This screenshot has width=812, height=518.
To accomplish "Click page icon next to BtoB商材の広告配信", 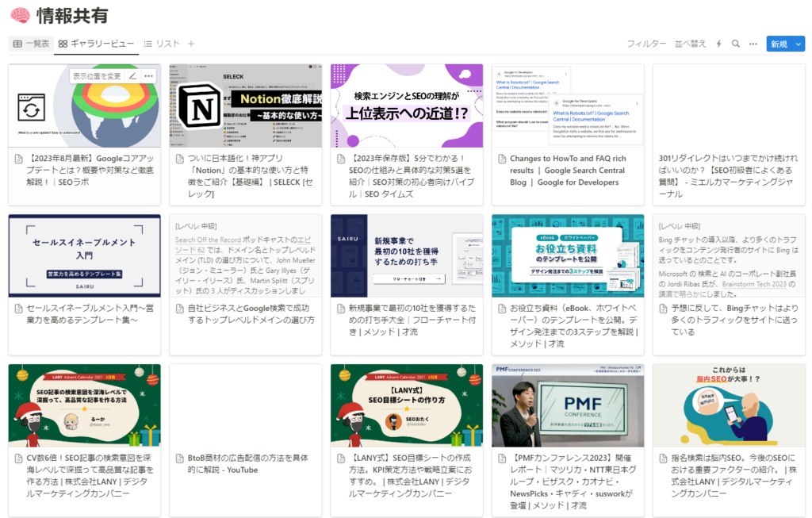I will pos(180,458).
